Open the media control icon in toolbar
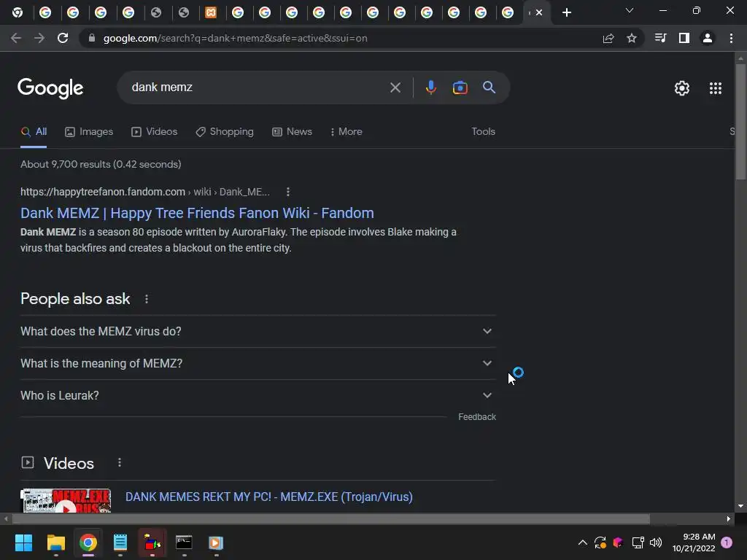Viewport: 747px width, 560px height. tap(660, 38)
